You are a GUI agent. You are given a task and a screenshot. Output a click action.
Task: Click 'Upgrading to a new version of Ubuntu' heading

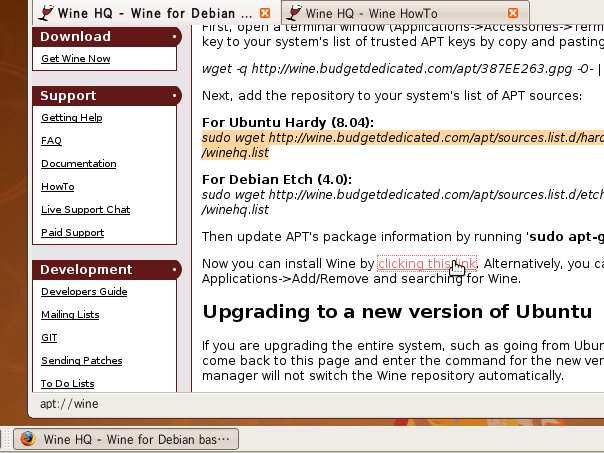(397, 312)
